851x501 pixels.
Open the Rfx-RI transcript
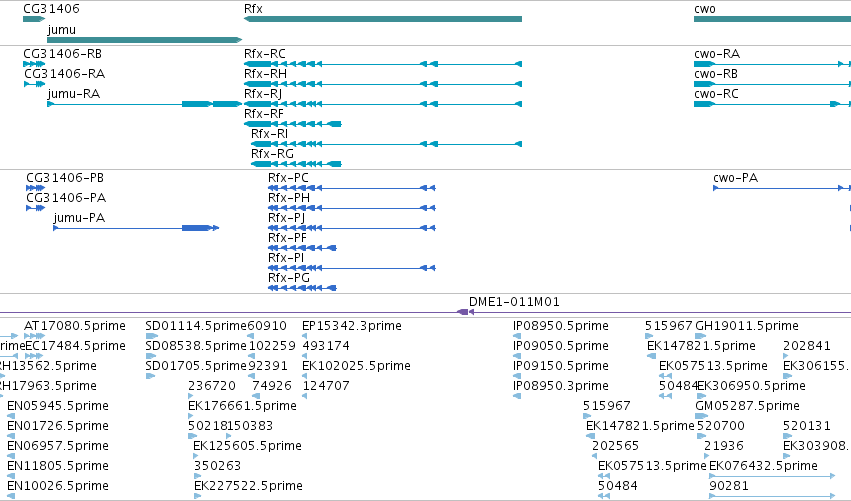click(269, 134)
